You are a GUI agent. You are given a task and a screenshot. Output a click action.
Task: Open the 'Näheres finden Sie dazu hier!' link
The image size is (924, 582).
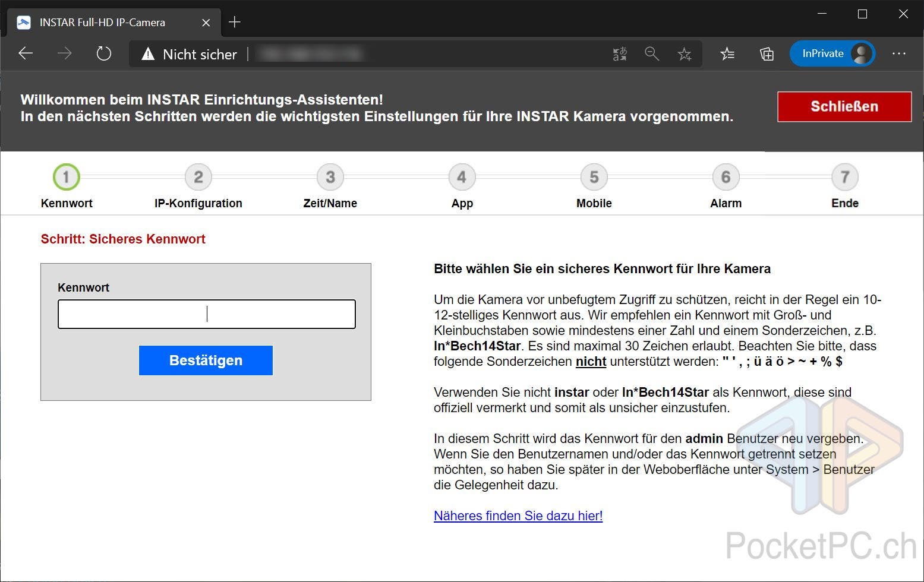coord(518,515)
